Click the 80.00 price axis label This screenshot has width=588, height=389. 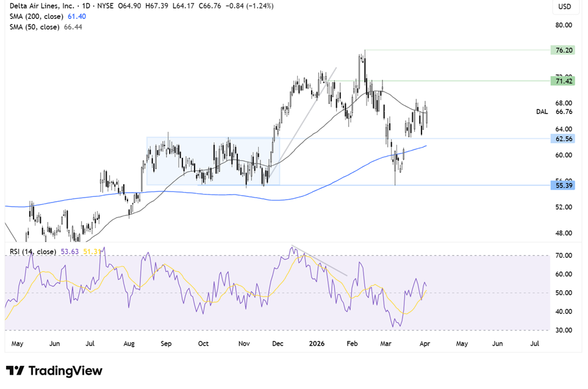point(564,25)
